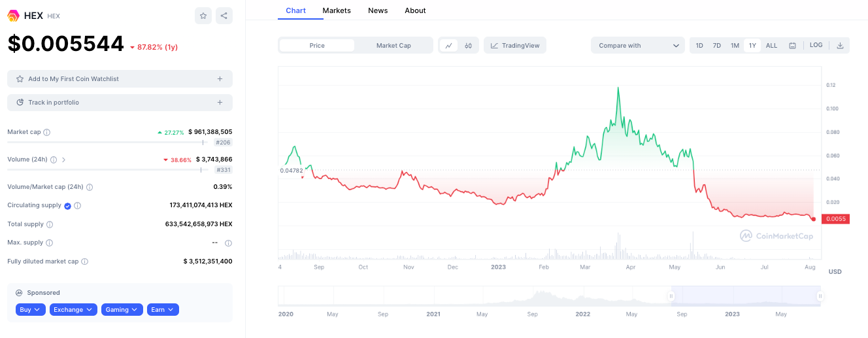Click 633,542,658,973 HEX total supply

199,224
